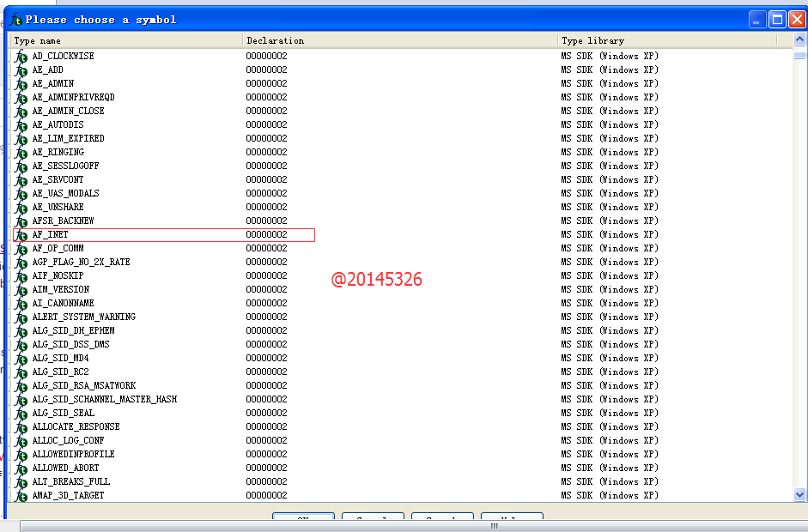Click the Type library column header

click(x=667, y=40)
